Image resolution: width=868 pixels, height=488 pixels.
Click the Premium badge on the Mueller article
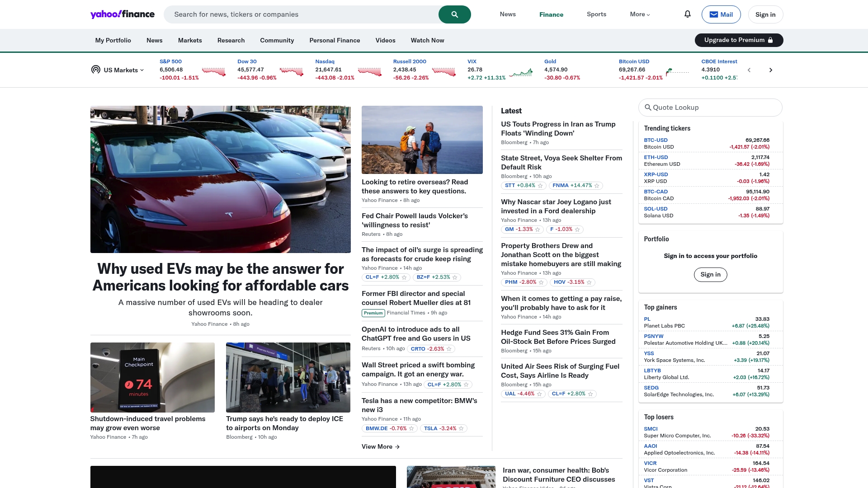373,313
